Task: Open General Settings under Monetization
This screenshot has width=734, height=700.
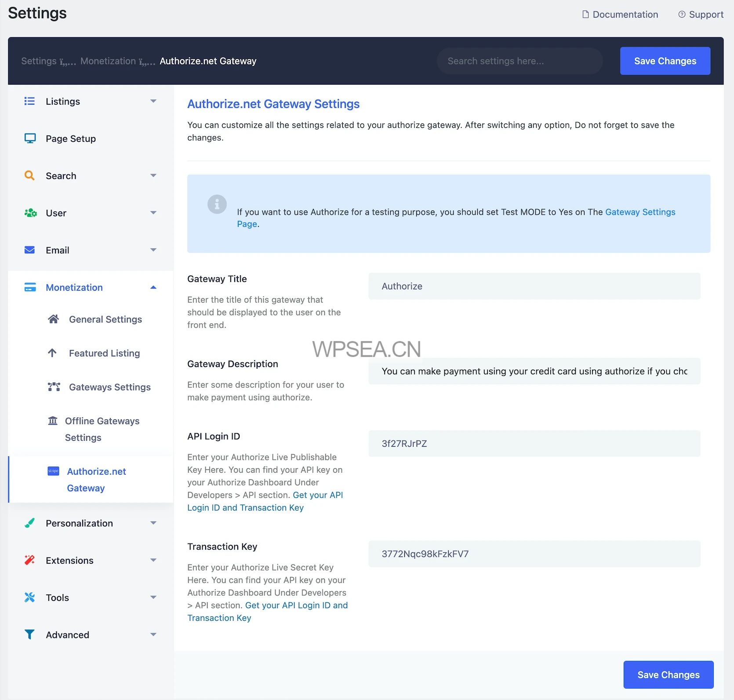Action: pyautogui.click(x=105, y=319)
